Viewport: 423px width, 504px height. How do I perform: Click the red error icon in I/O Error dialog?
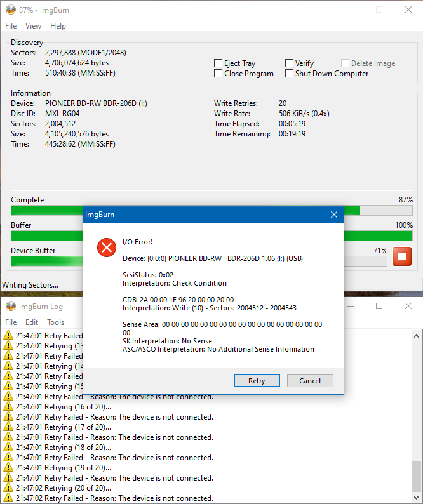(x=107, y=248)
